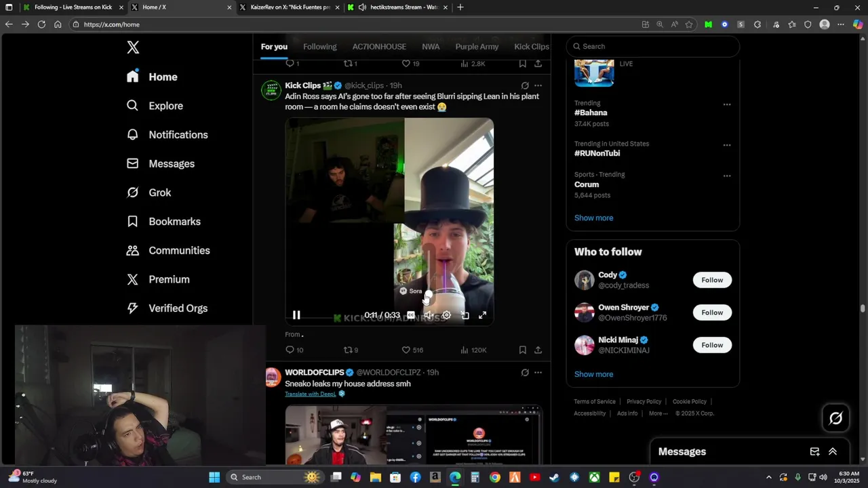Follow Cody
The height and width of the screenshot is (488, 868).
[x=712, y=280]
